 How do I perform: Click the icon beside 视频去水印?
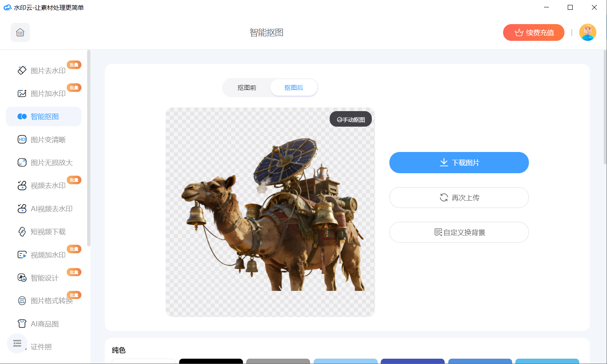point(22,185)
